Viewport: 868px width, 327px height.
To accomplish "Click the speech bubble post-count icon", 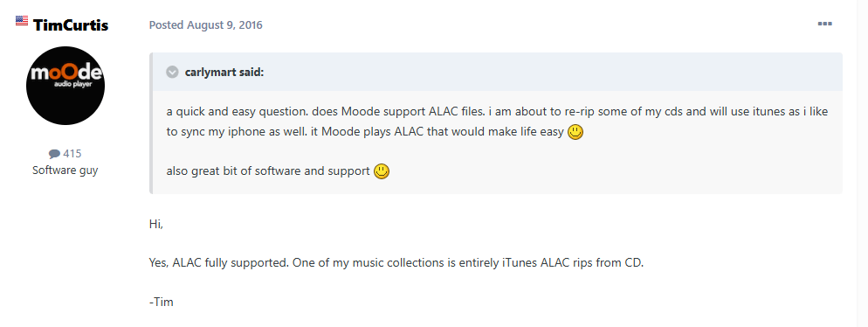I will [54, 154].
